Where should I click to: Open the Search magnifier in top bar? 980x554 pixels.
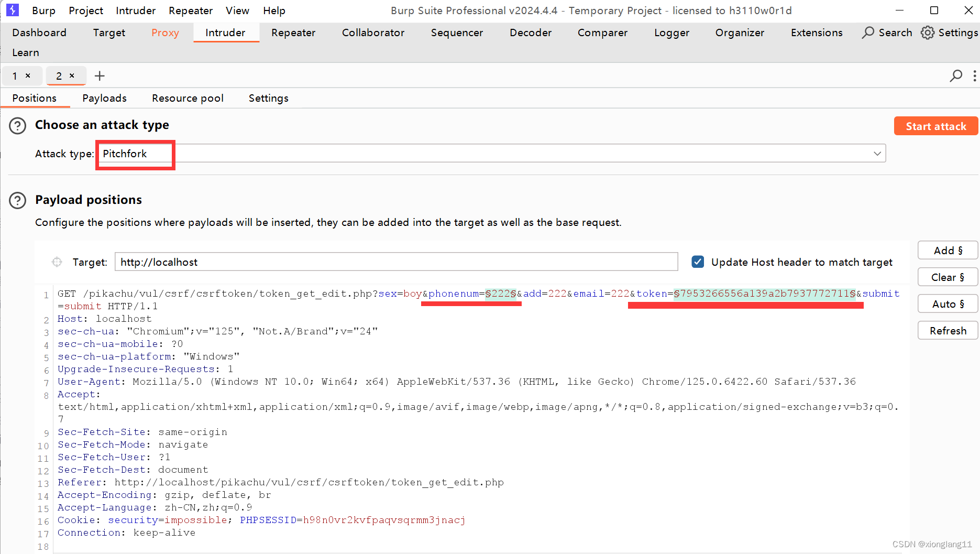(x=887, y=32)
